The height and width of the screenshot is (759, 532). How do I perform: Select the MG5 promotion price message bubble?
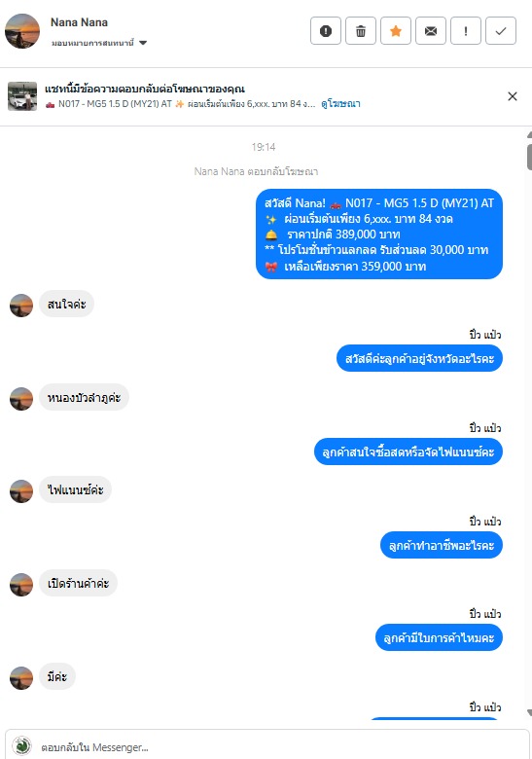pyautogui.click(x=379, y=234)
